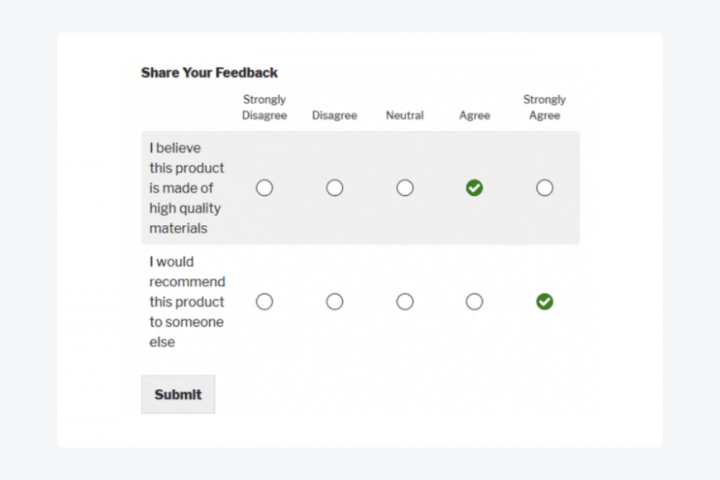Click the Strongly Agree column header
Viewport: 720px width, 480px height.
point(544,107)
